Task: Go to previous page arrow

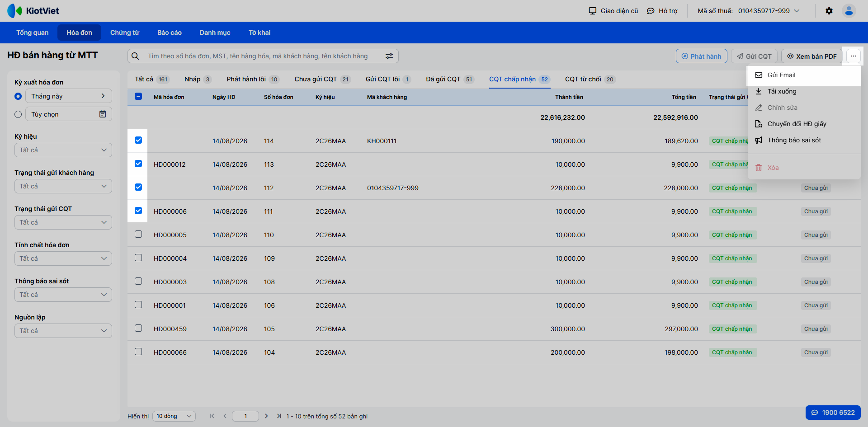Action: (x=225, y=416)
